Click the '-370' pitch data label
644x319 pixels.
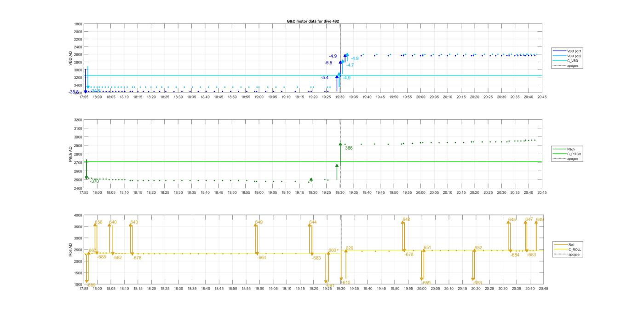pos(94,181)
